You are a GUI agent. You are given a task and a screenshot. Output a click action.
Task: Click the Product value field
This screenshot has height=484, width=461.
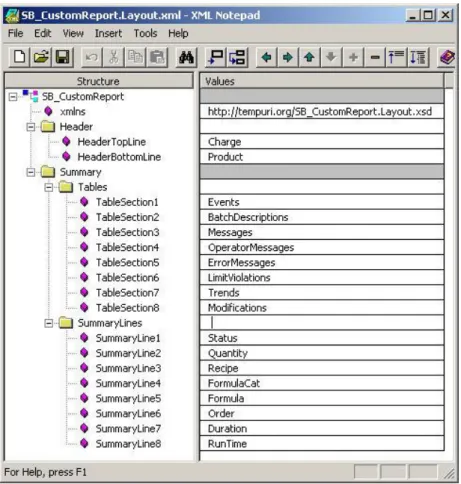pos(322,157)
